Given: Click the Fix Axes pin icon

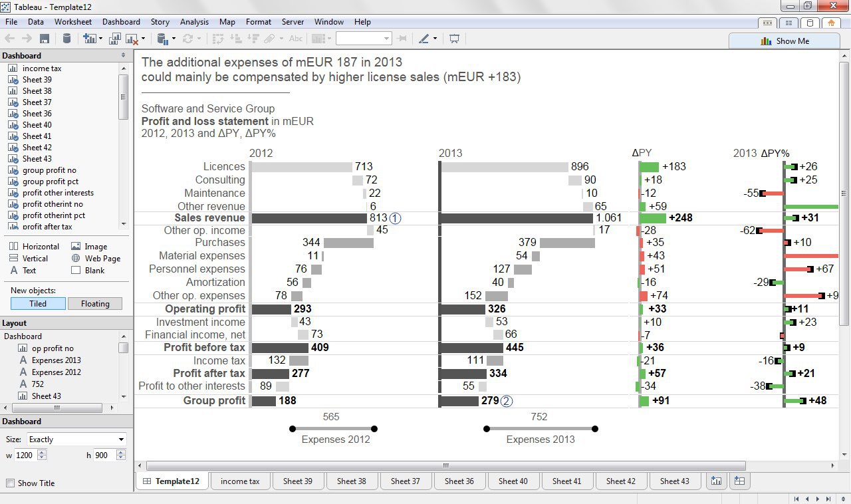Looking at the screenshot, I should tap(402, 39).
